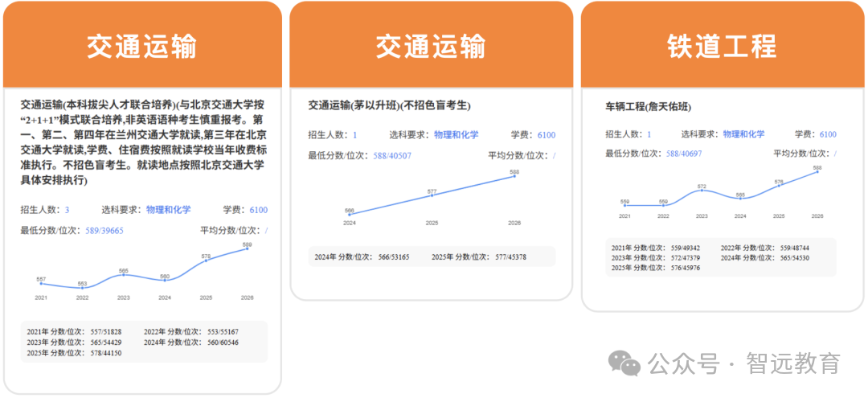Image resolution: width=868 pixels, height=398 pixels.
Task: Click tuition 6100 in 茅以升班 card
Action: (547, 135)
